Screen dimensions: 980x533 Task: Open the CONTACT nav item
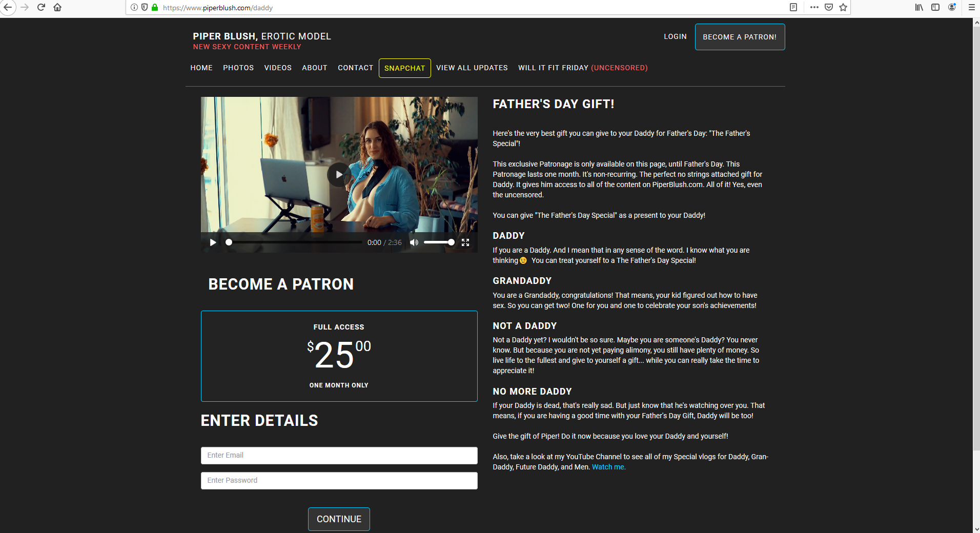tap(356, 68)
